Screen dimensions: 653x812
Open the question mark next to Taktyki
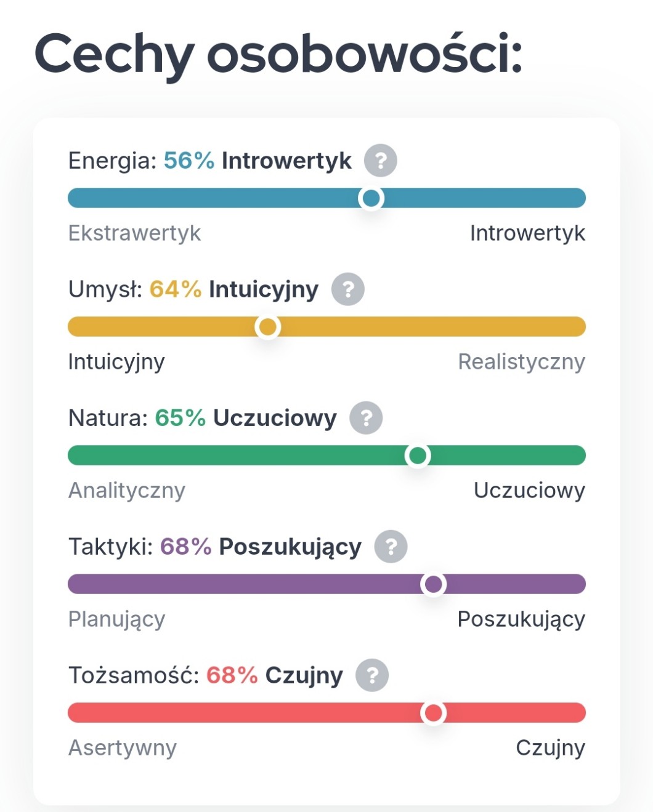[x=391, y=547]
